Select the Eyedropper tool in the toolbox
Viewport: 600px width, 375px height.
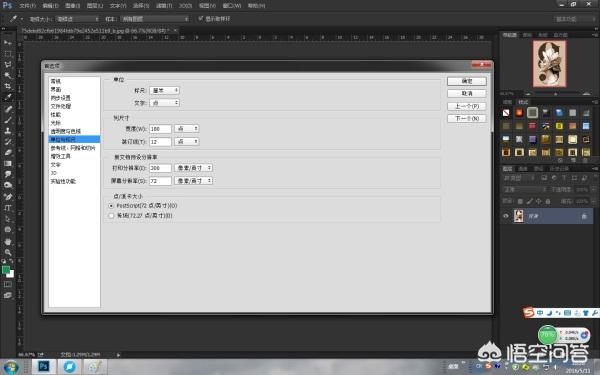(x=8, y=97)
